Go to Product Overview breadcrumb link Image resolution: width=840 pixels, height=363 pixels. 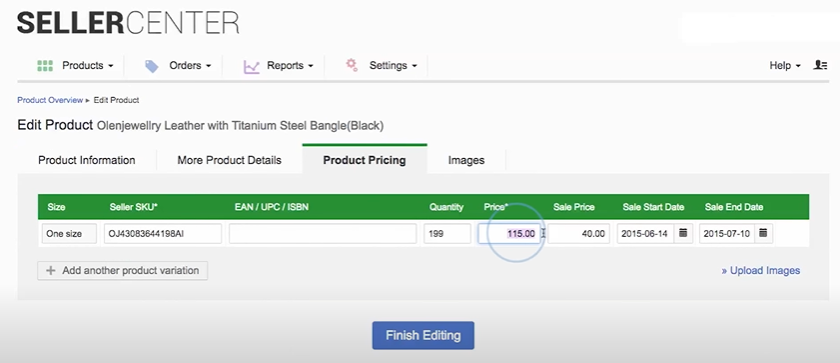pos(50,100)
